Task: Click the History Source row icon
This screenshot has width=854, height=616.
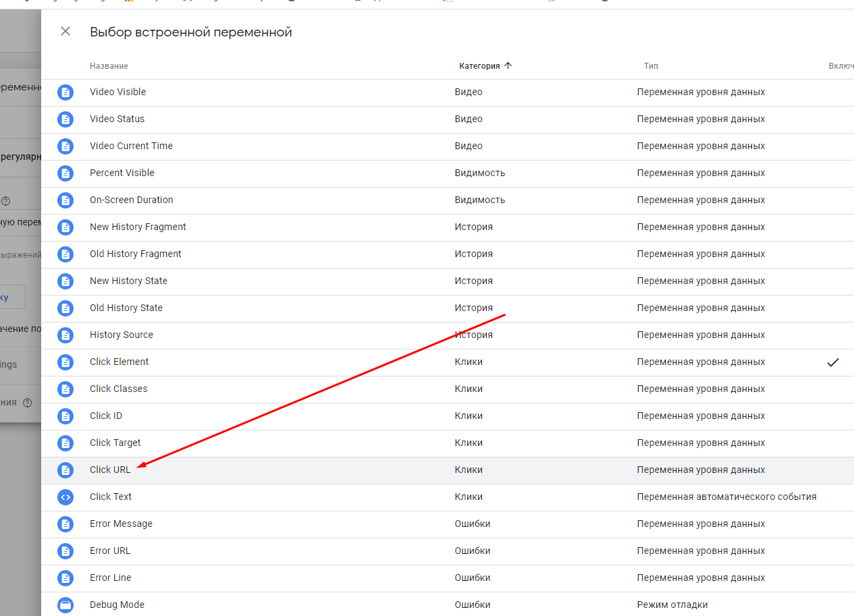Action: [x=65, y=335]
